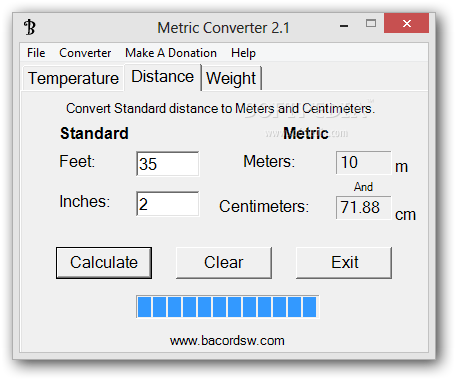Screen dimensions: 456x380
Task: Click the Metric heading label
Action: click(306, 133)
